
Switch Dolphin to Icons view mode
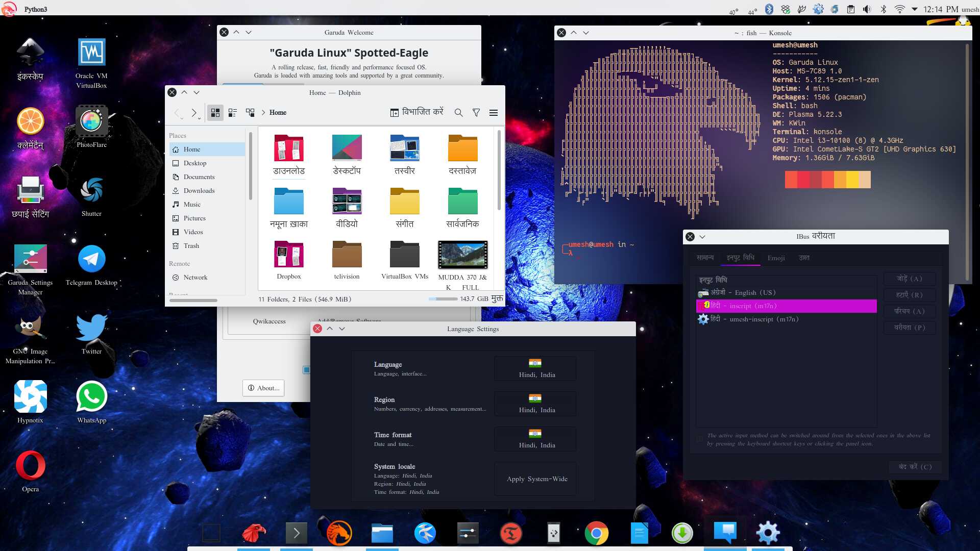(x=215, y=113)
